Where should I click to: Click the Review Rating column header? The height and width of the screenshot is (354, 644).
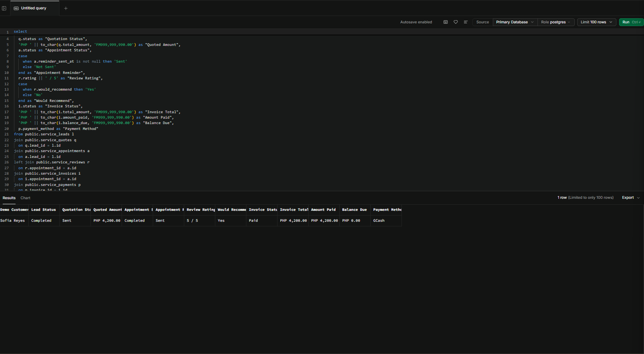pos(200,210)
